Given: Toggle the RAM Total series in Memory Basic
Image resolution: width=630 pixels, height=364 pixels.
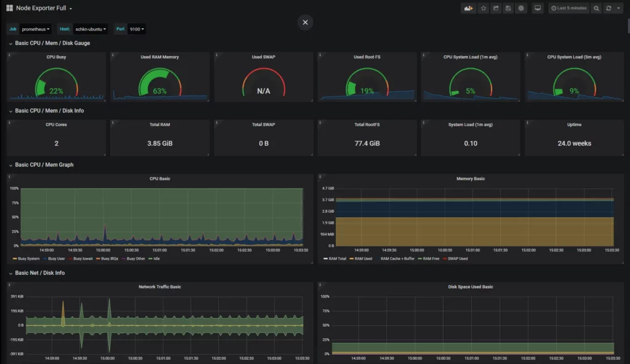Looking at the screenshot, I should click(x=337, y=259).
